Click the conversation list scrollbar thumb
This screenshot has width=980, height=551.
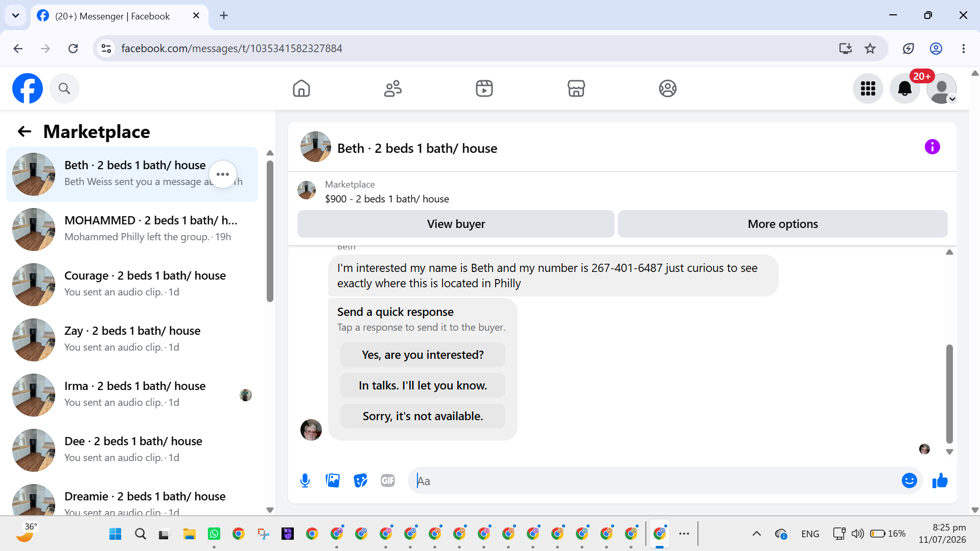270,231
